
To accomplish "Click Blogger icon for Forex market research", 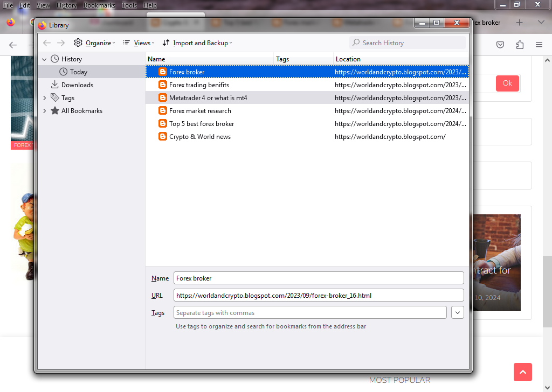I will point(163,111).
